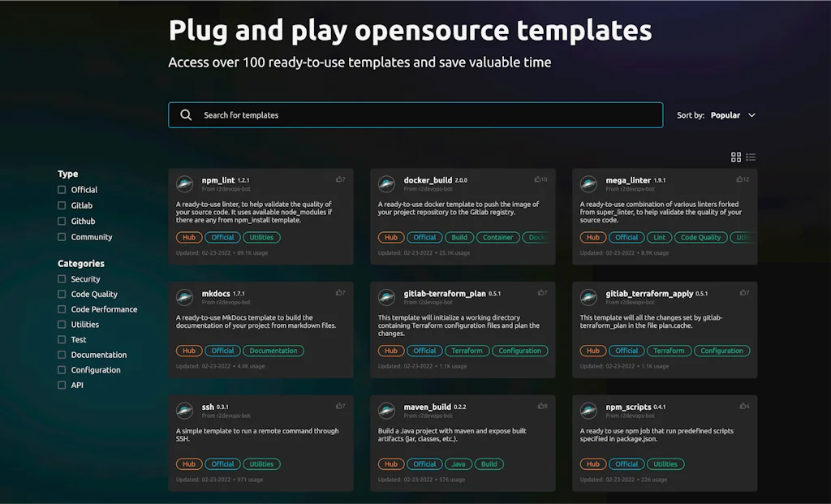Switch to list view

point(751,157)
